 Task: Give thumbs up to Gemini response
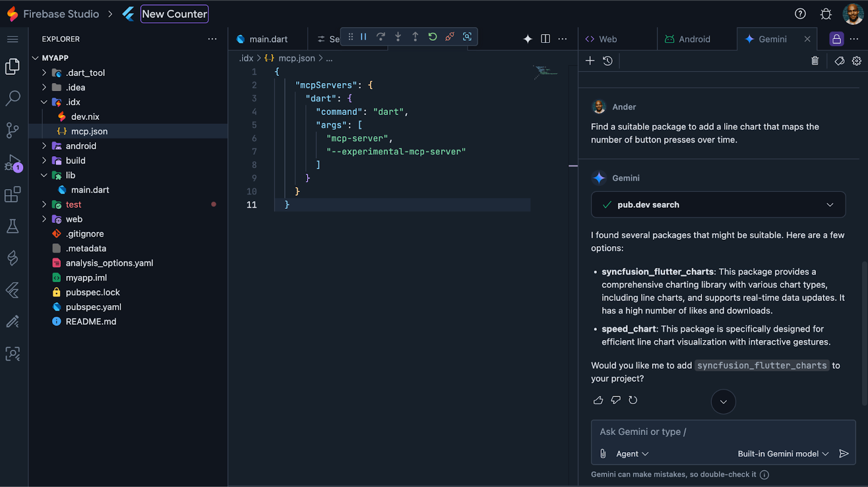(598, 400)
